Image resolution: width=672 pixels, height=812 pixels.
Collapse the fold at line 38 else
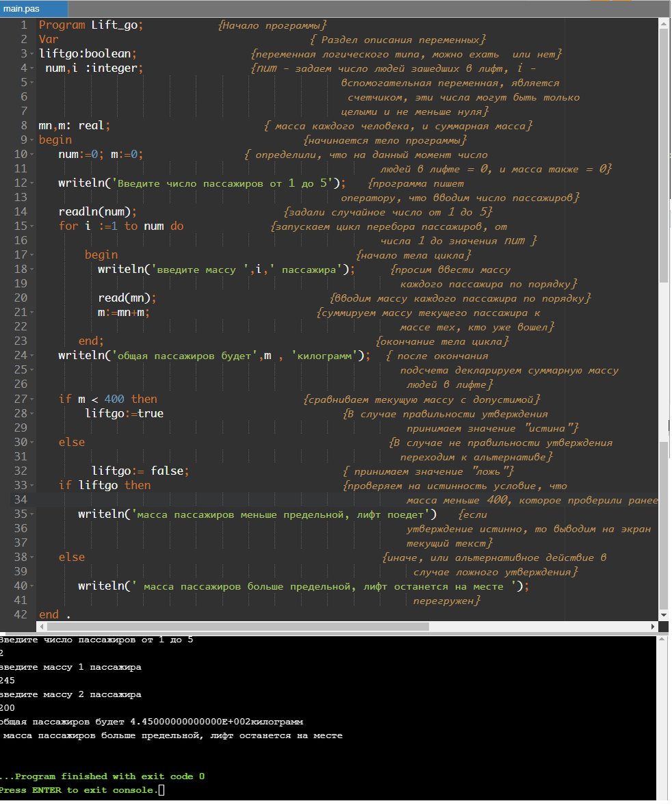click(x=32, y=558)
